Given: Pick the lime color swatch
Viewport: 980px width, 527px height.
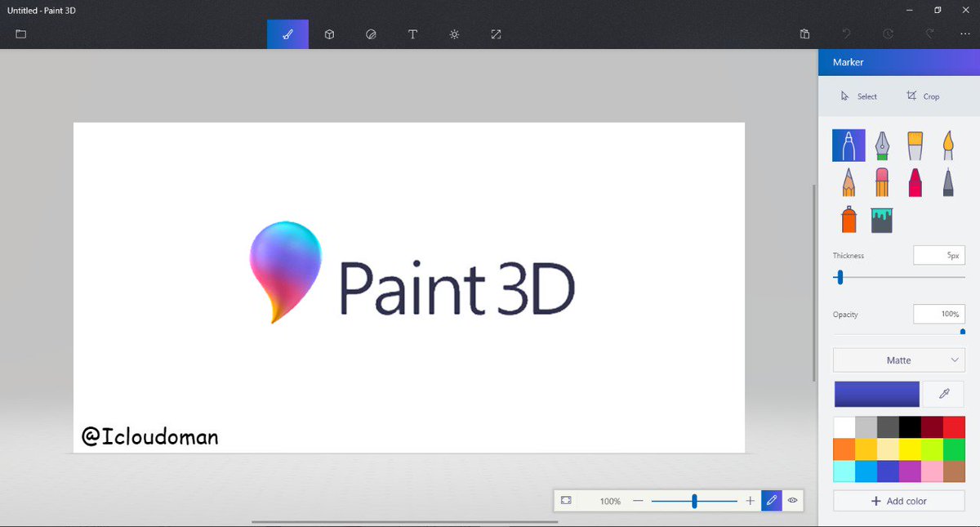Looking at the screenshot, I should (x=933, y=449).
